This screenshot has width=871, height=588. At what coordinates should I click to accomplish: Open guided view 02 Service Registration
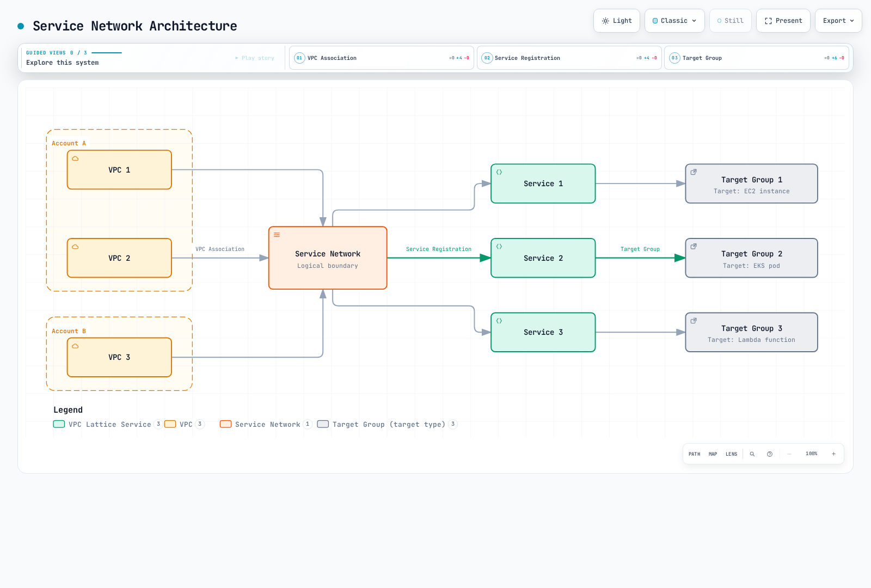click(x=569, y=58)
